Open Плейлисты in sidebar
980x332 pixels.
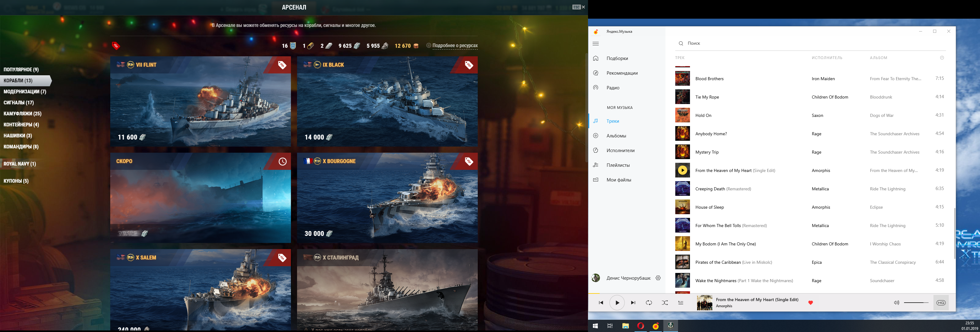618,165
